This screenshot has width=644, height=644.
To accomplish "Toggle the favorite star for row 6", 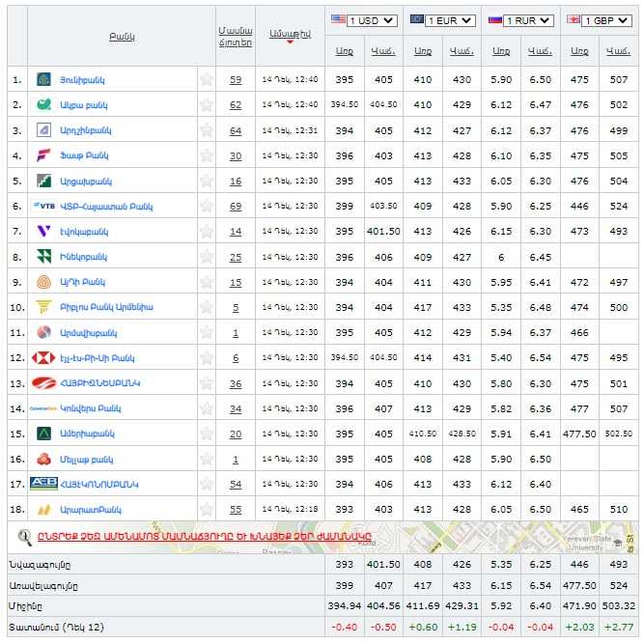I will click(206, 206).
